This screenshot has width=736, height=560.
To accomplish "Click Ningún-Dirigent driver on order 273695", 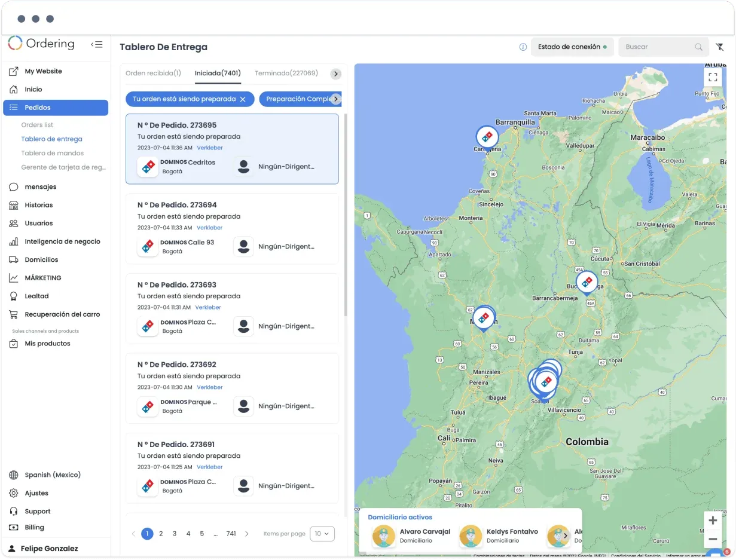I will pos(274,167).
